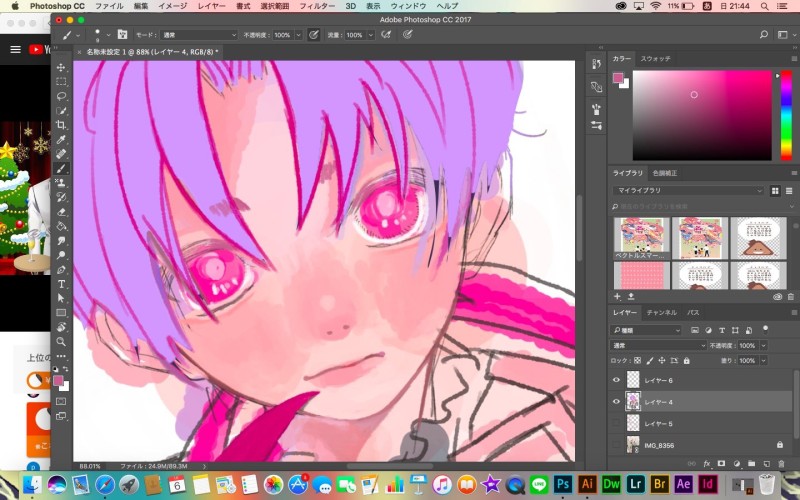The width and height of the screenshot is (800, 500).
Task: Open the ウィンドウ menu
Action: tap(408, 6)
